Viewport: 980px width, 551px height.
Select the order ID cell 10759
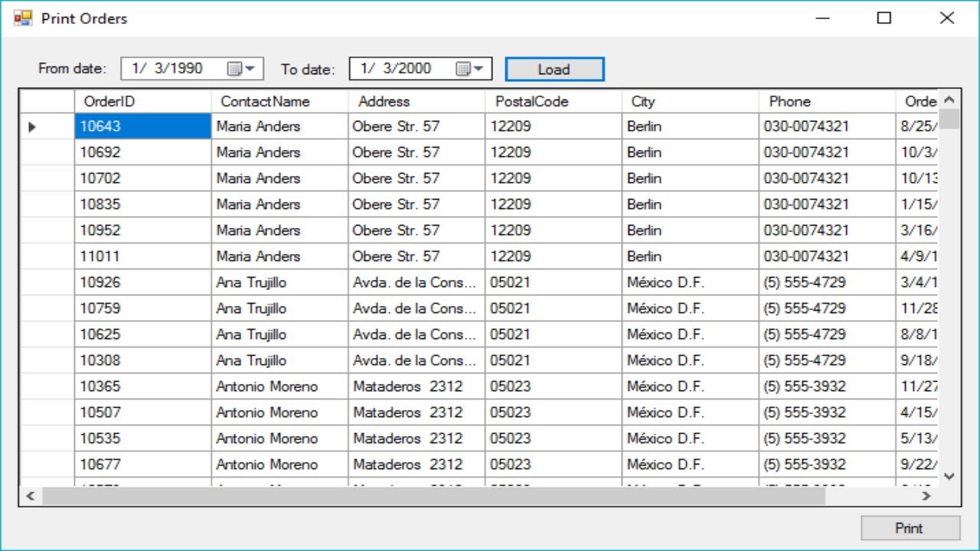pos(142,308)
